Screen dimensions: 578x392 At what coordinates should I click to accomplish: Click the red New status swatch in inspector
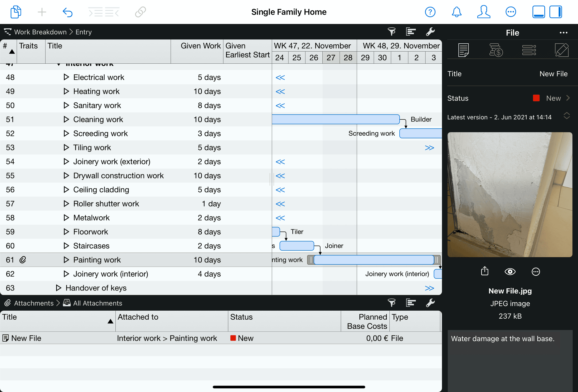click(x=536, y=98)
